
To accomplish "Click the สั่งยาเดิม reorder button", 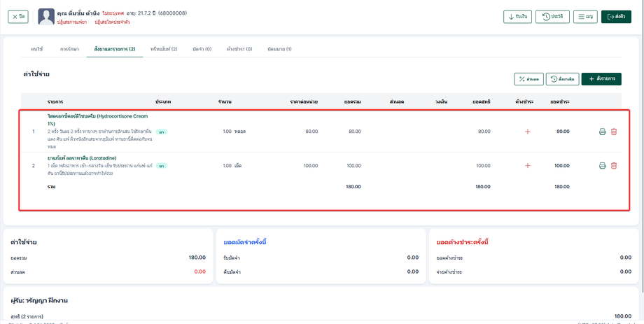I will pos(562,79).
